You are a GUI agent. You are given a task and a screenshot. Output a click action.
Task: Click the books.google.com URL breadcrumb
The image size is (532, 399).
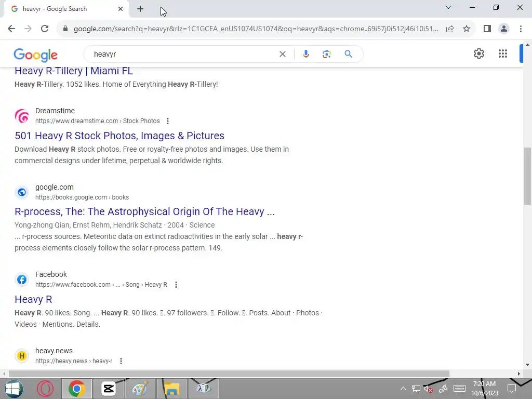[x=82, y=197]
